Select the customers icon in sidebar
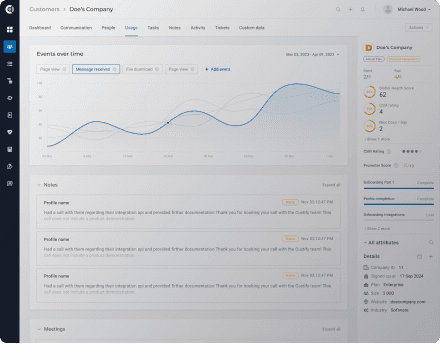Screen dimensions: 440x360 tap(10, 47)
